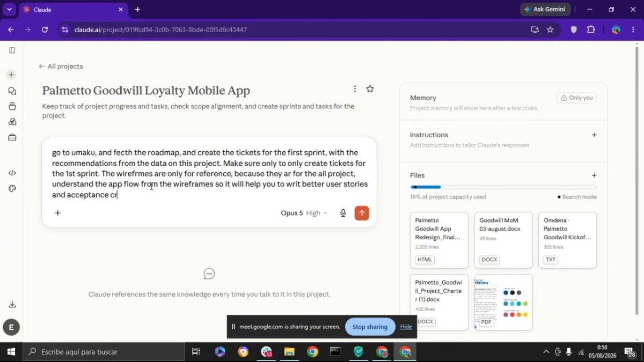Click inside the chat prompt text field
This screenshot has height=362, width=644.
pyautogui.click(x=209, y=173)
